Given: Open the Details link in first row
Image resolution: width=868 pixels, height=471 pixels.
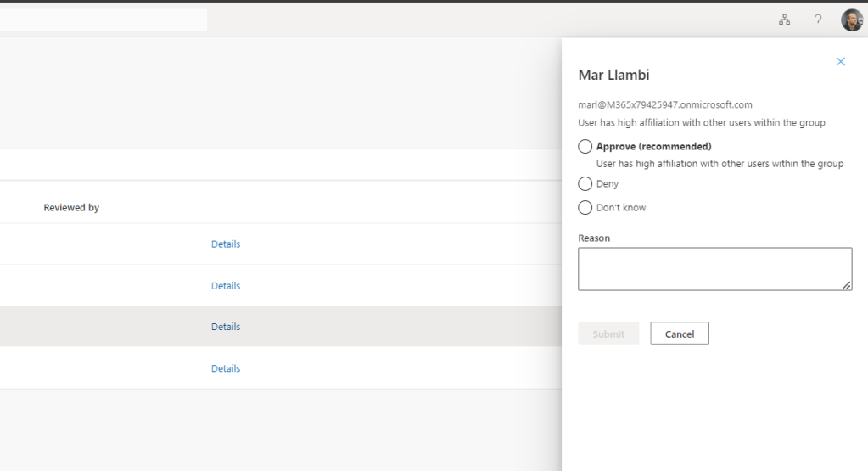Looking at the screenshot, I should tap(226, 244).
